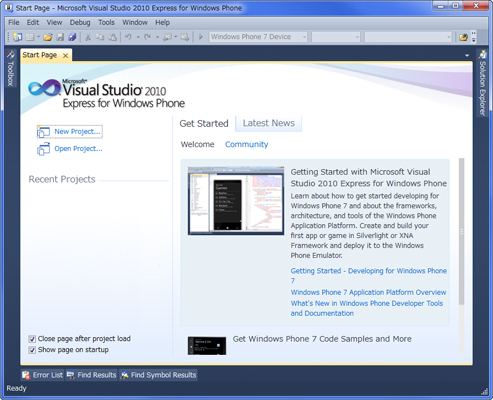Click the Cut scissors toolbar icon
Viewport: 493px width, 400px height.
point(88,37)
